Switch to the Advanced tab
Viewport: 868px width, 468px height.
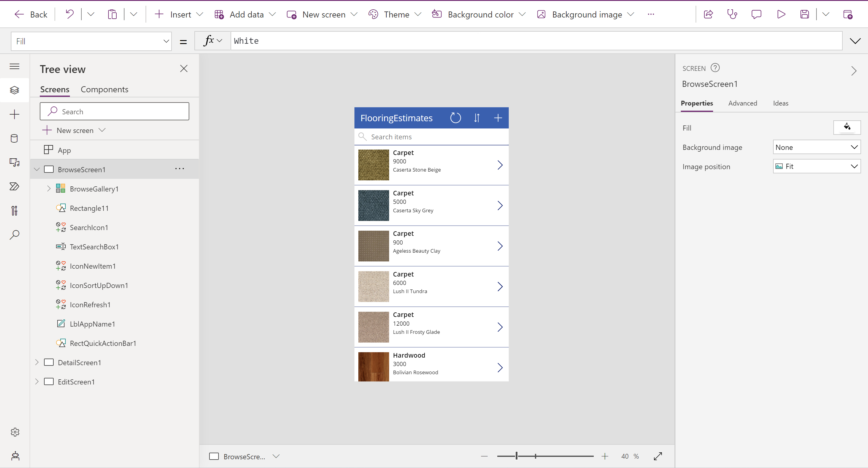coord(743,103)
